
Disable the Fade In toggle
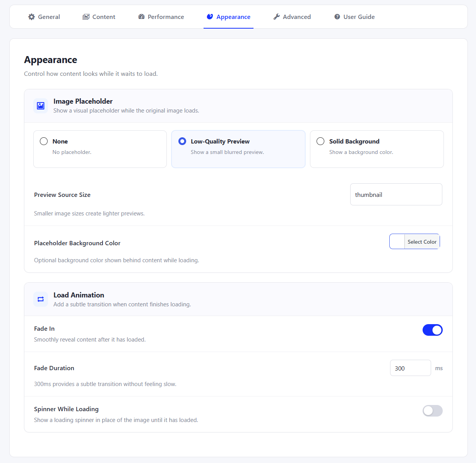point(433,330)
